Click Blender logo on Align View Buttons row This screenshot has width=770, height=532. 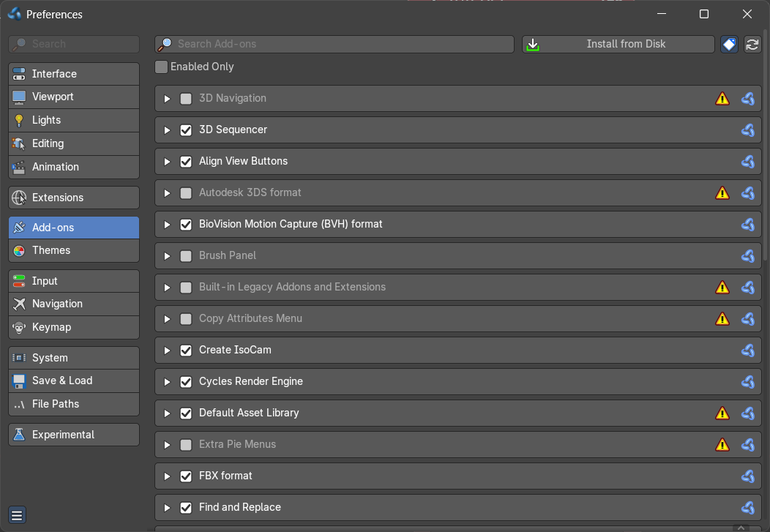[748, 162]
